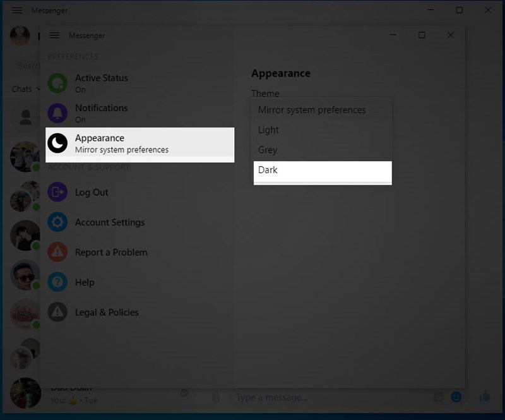Open Account Settings via its gear icon
505x420 pixels.
(56, 222)
